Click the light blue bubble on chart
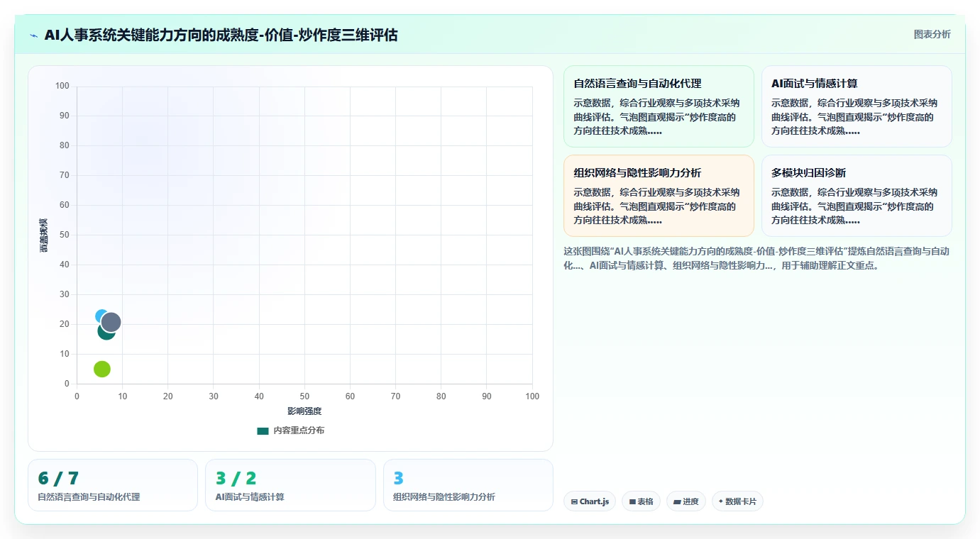 click(100, 316)
